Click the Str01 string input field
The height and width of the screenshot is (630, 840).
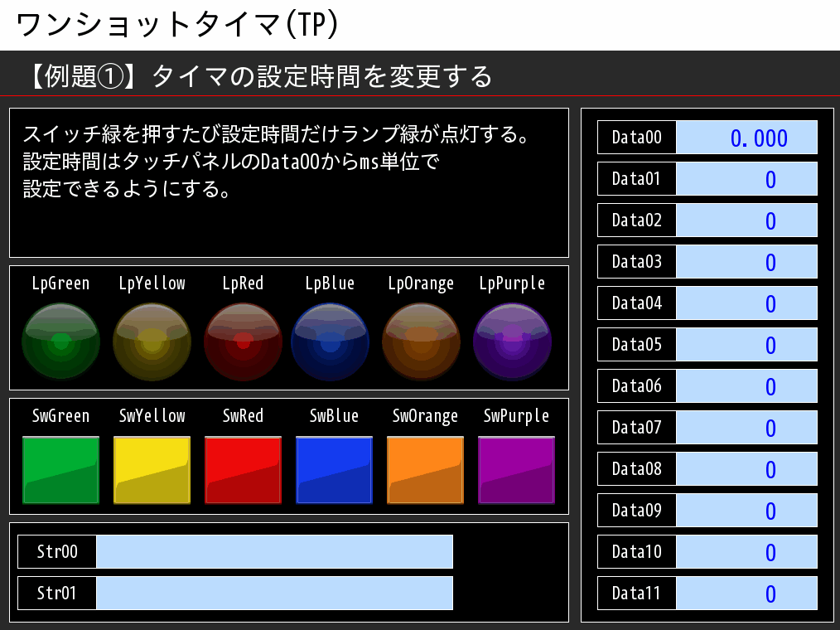point(274,593)
